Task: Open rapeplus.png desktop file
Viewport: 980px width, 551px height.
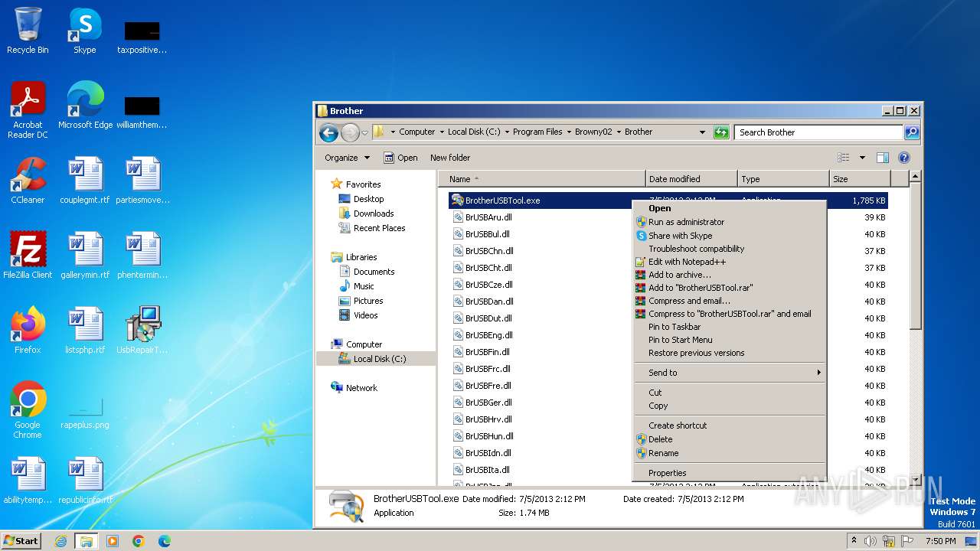Action: point(85,410)
